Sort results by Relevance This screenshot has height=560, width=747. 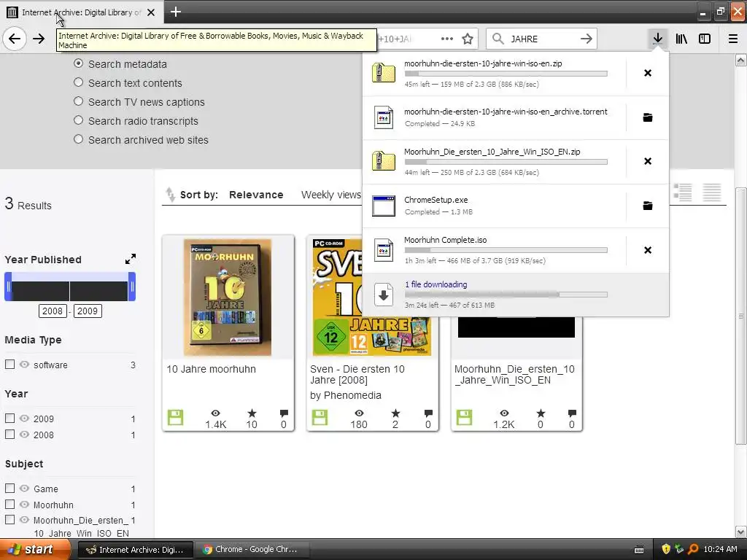pos(256,195)
